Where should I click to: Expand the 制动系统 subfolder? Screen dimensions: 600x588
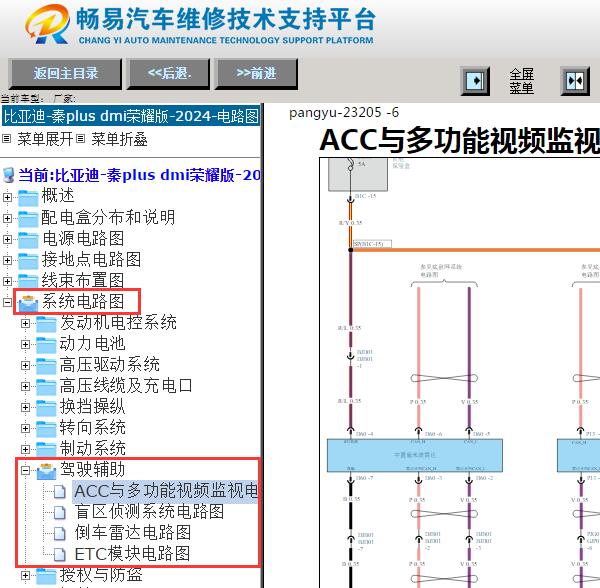pos(25,450)
